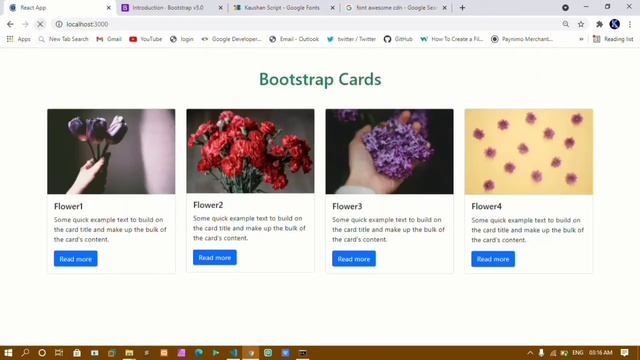Open Microsoft Store from the taskbar
The width and height of the screenshot is (640, 360).
tap(77, 353)
